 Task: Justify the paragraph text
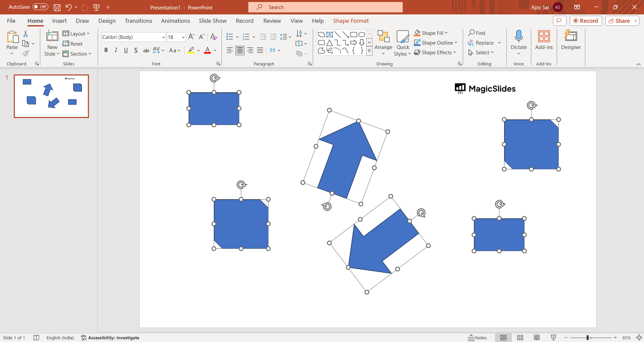[260, 50]
